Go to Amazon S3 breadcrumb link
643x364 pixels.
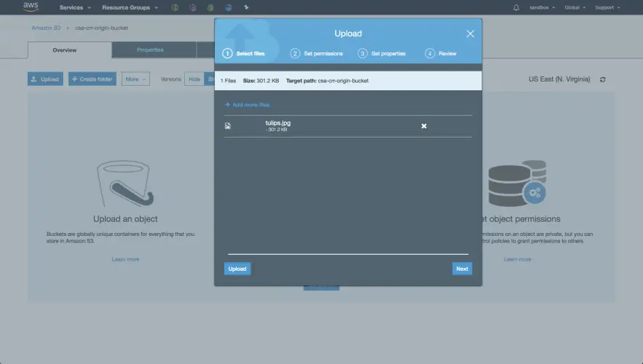click(x=46, y=28)
